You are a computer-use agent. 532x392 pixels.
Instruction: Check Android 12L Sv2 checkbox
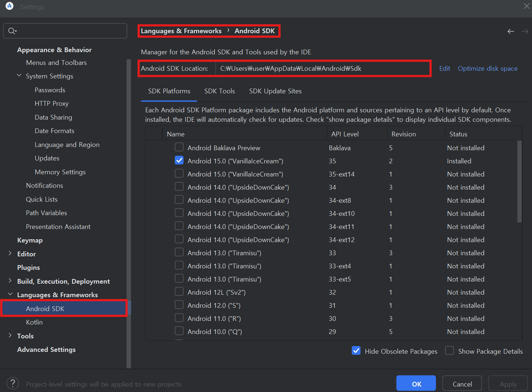[179, 291]
